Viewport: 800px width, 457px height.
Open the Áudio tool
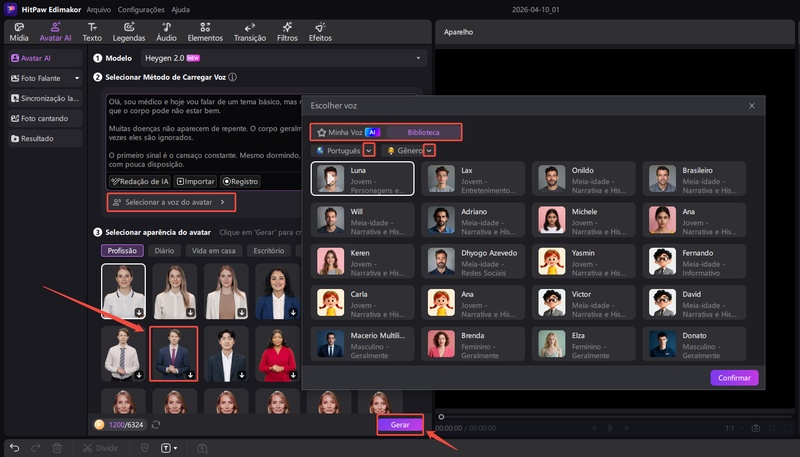[170, 32]
